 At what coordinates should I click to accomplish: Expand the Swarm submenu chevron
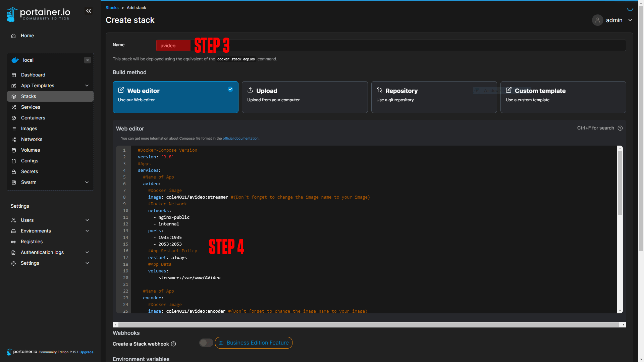pyautogui.click(x=87, y=182)
